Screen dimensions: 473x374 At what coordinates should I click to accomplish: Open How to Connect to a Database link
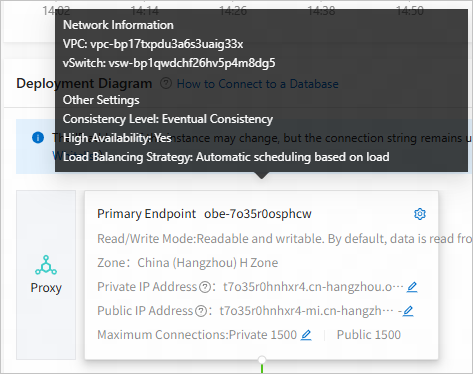pyautogui.click(x=257, y=84)
